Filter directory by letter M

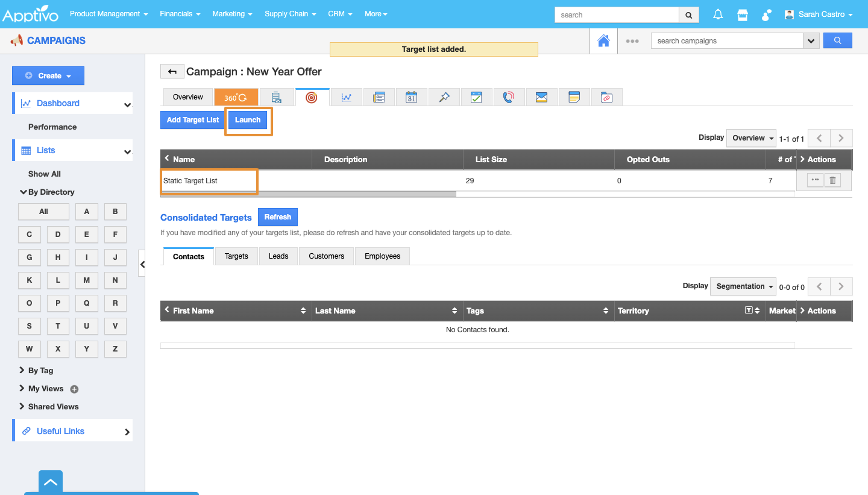(86, 280)
